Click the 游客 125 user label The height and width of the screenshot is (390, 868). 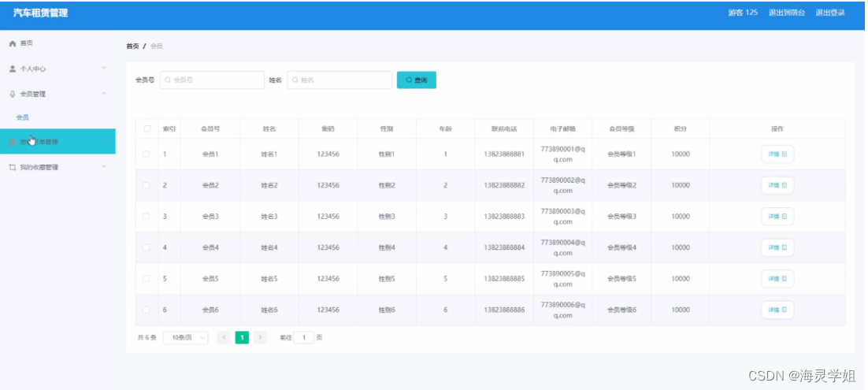pos(743,13)
